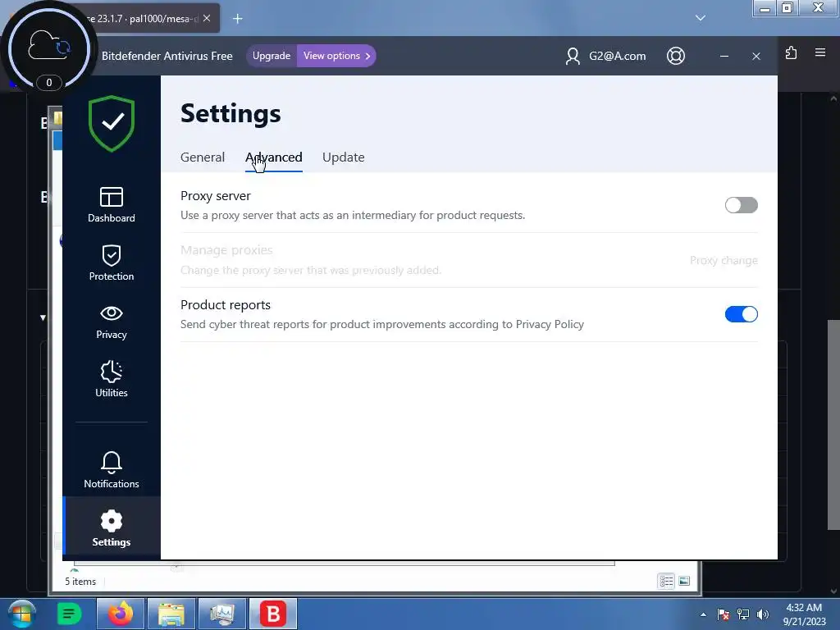The height and width of the screenshot is (630, 840).
Task: Disable the Product reports toggle
Action: coord(741,314)
